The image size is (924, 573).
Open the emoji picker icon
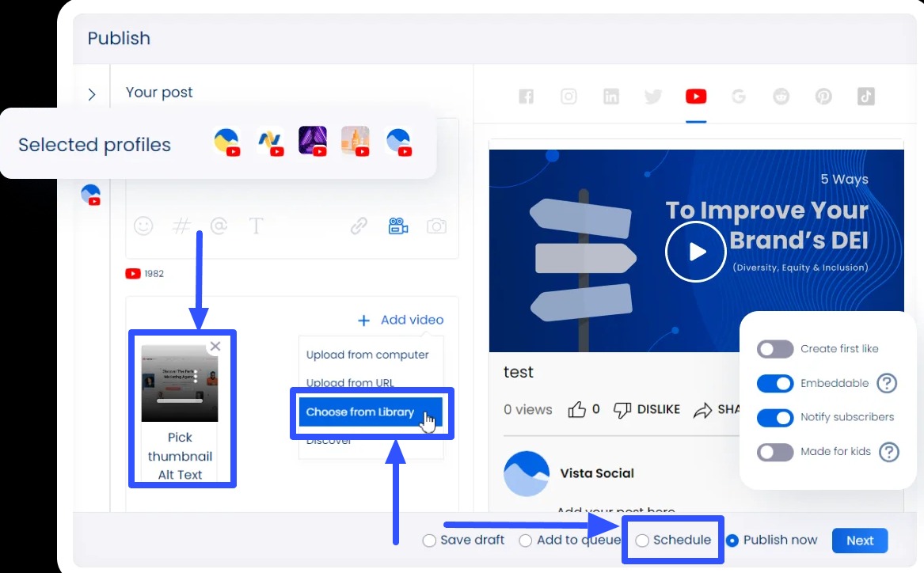143,226
